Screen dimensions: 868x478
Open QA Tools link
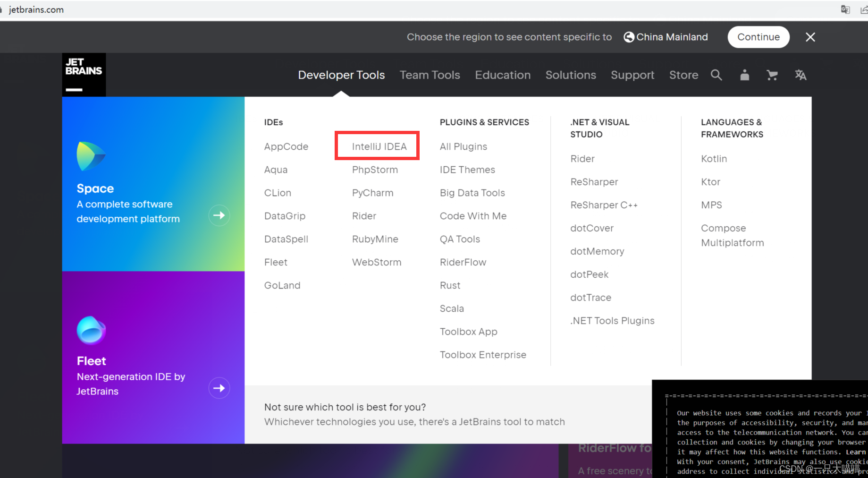(460, 239)
